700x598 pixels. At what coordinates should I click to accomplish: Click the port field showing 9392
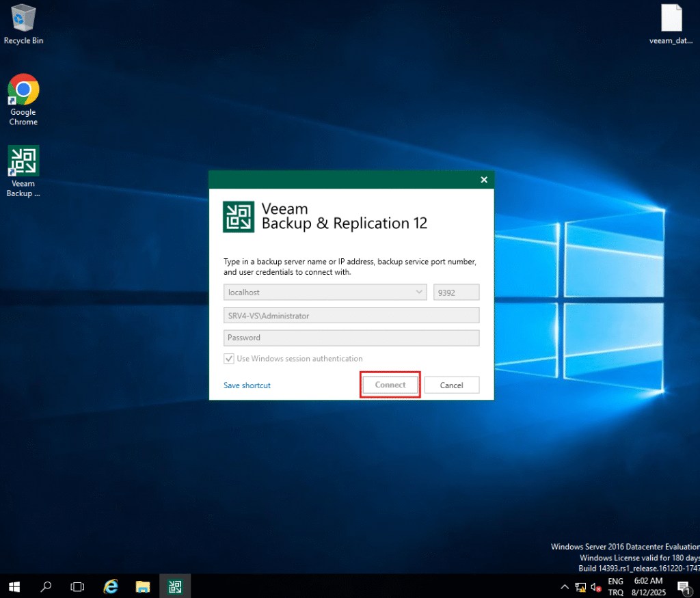coord(456,293)
